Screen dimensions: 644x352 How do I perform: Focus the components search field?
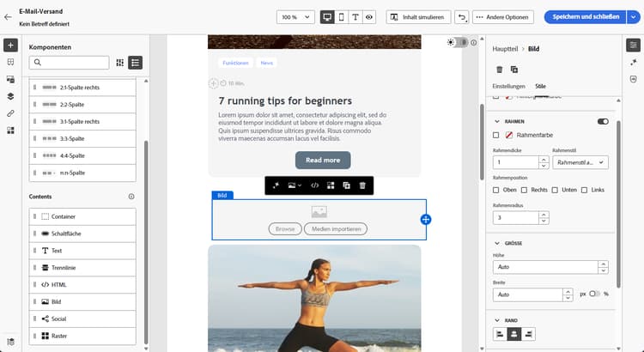point(69,63)
